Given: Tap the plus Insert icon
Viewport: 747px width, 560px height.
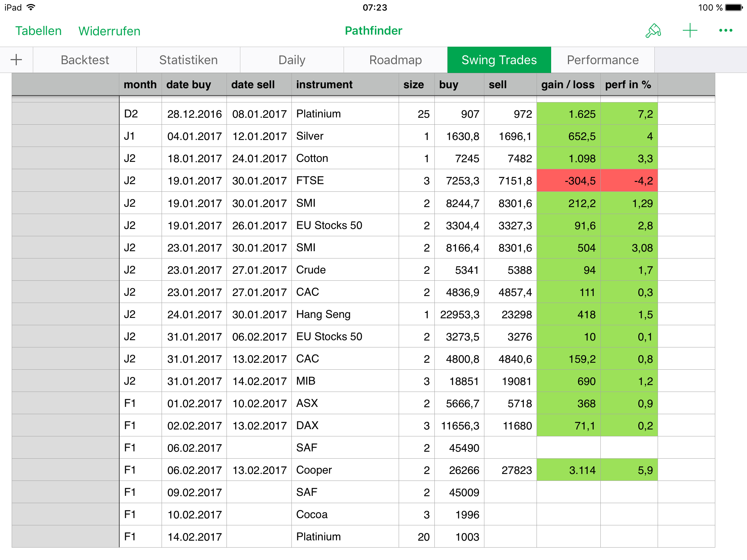Looking at the screenshot, I should point(690,31).
